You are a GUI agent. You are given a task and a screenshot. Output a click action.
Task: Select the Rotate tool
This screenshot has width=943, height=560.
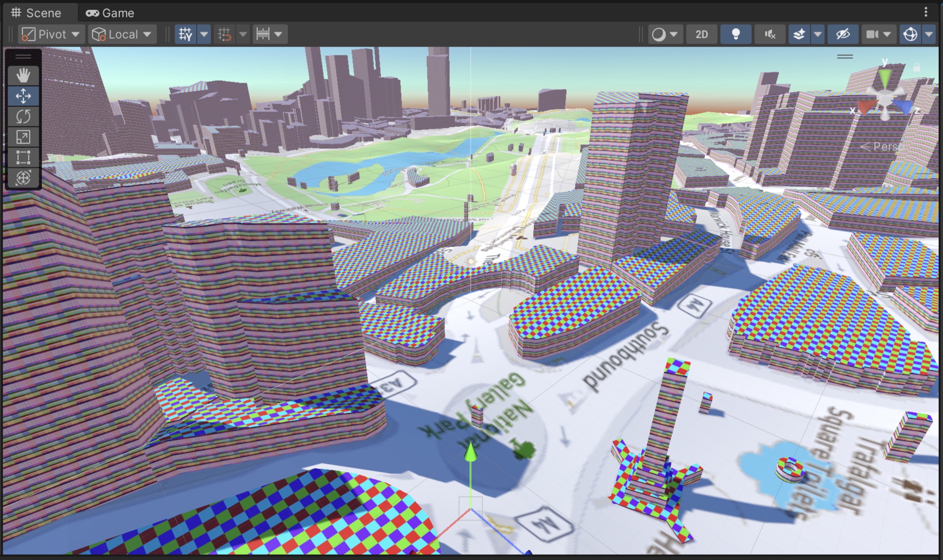[23, 117]
